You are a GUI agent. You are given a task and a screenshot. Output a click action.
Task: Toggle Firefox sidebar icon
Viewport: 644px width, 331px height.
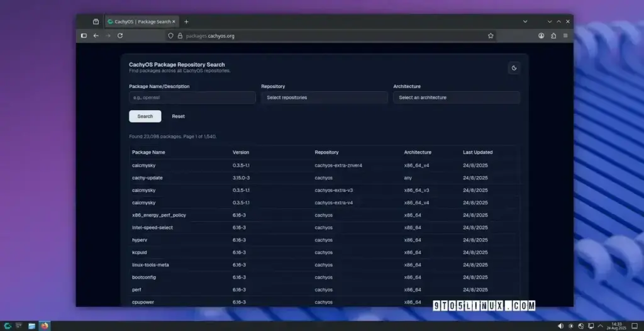pyautogui.click(x=84, y=36)
